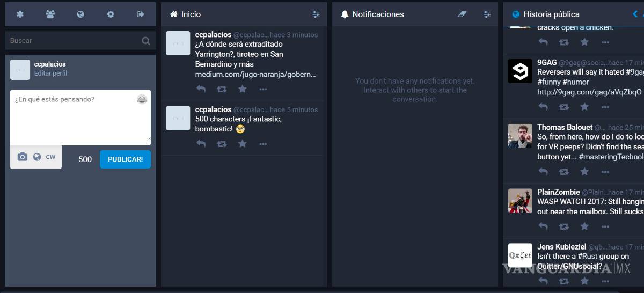Open the #funny hashtag
Viewport: 644px width, 293px height.
550,82
